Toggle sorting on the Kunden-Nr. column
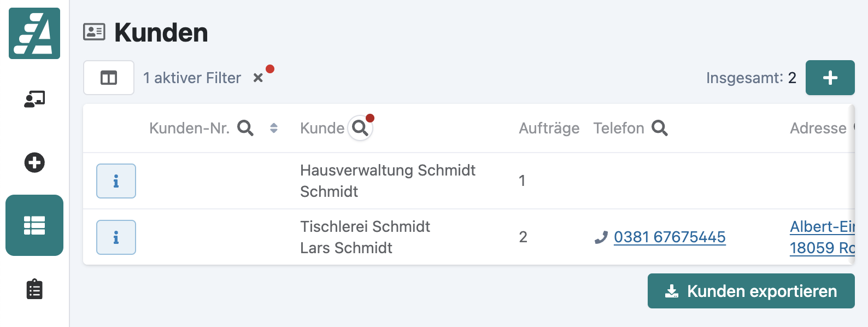 (273, 128)
